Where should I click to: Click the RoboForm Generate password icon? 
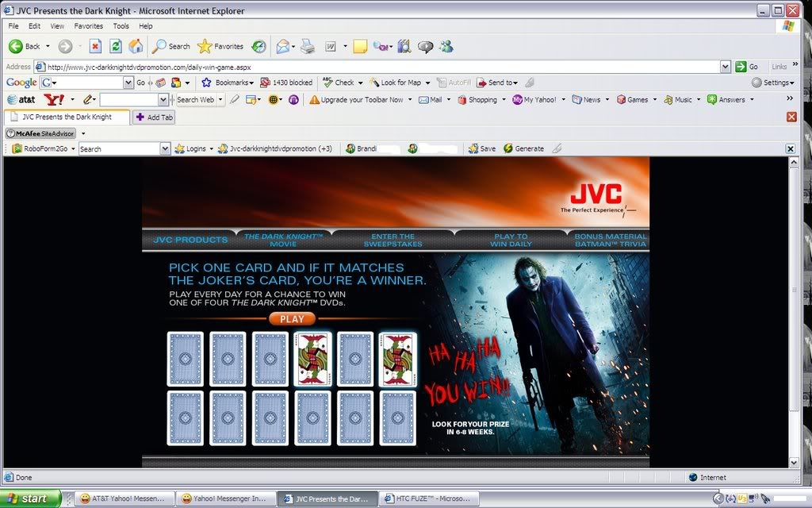pyautogui.click(x=508, y=148)
